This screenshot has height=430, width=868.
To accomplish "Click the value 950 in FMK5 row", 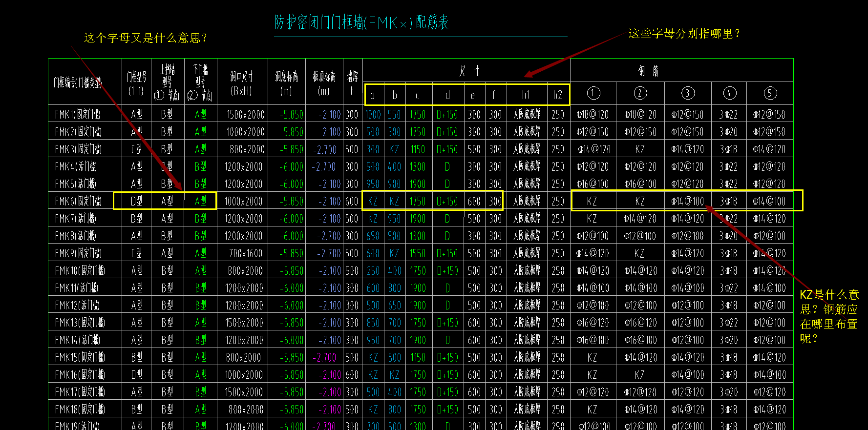I will 373,184.
